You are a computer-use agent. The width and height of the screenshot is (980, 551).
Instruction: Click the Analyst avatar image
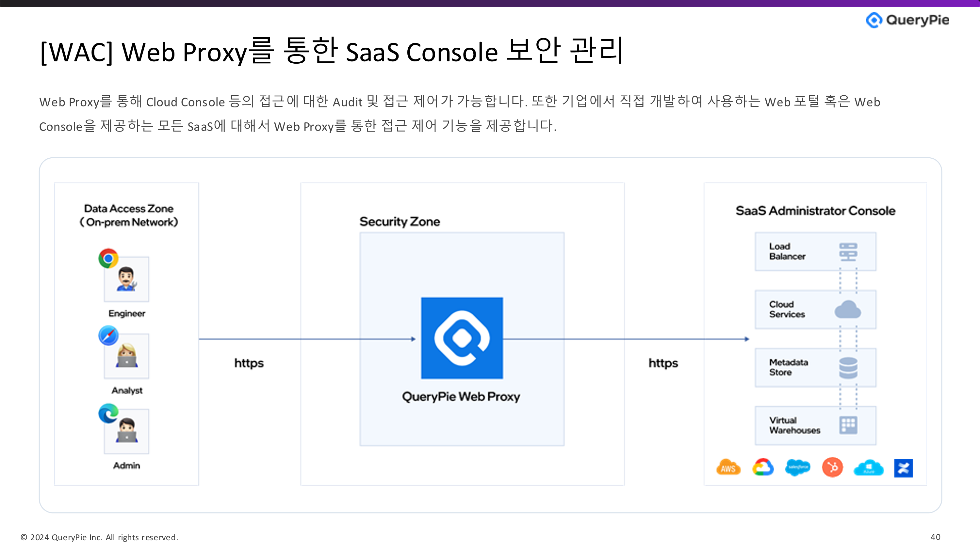point(127,356)
